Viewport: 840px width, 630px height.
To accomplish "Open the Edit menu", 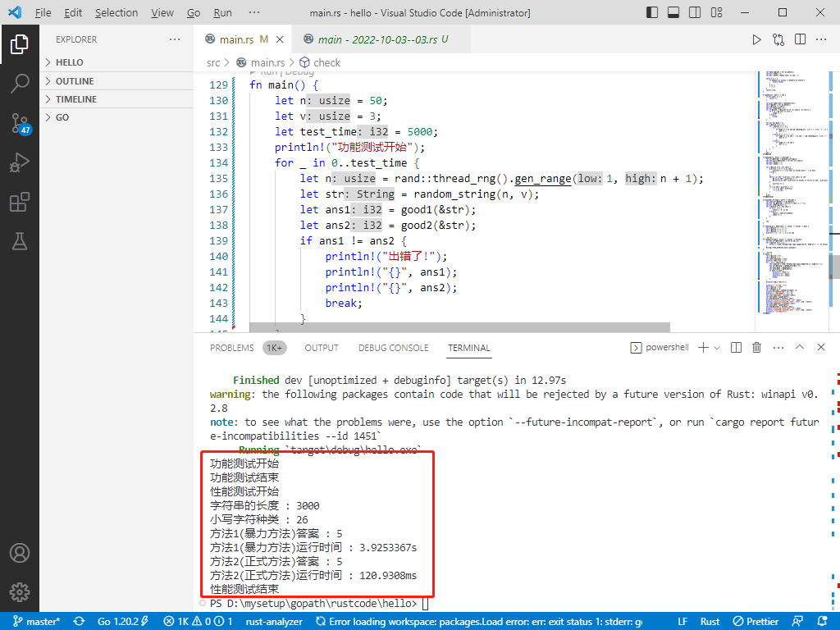I will click(73, 12).
